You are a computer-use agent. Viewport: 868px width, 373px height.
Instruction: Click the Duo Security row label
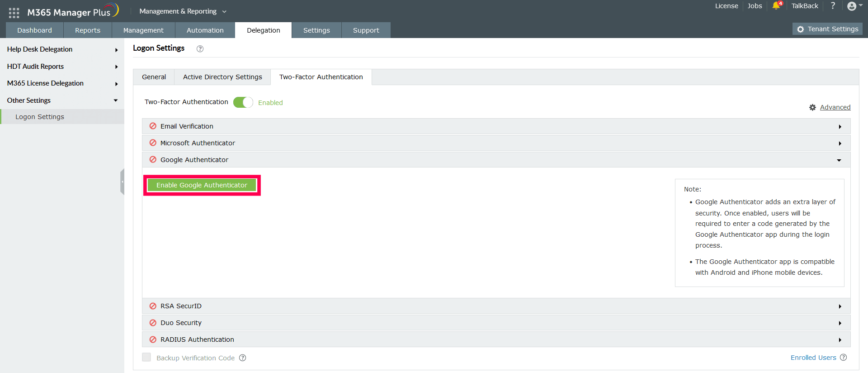click(x=181, y=323)
